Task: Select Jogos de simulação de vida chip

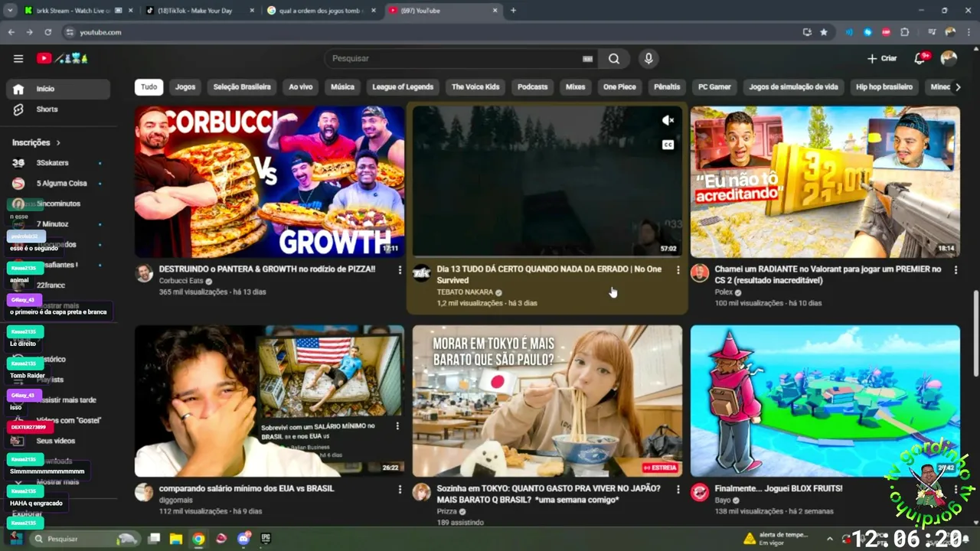Action: tap(793, 86)
